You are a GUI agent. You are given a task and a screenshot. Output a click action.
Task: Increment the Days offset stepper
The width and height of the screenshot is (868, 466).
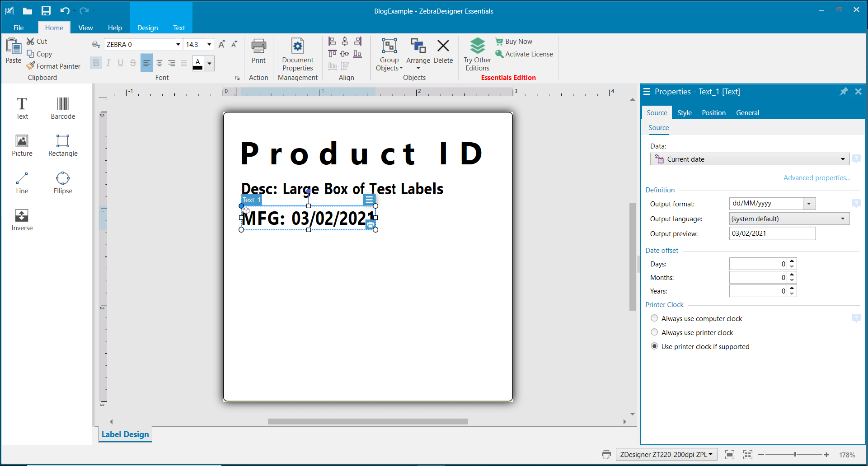(792, 261)
